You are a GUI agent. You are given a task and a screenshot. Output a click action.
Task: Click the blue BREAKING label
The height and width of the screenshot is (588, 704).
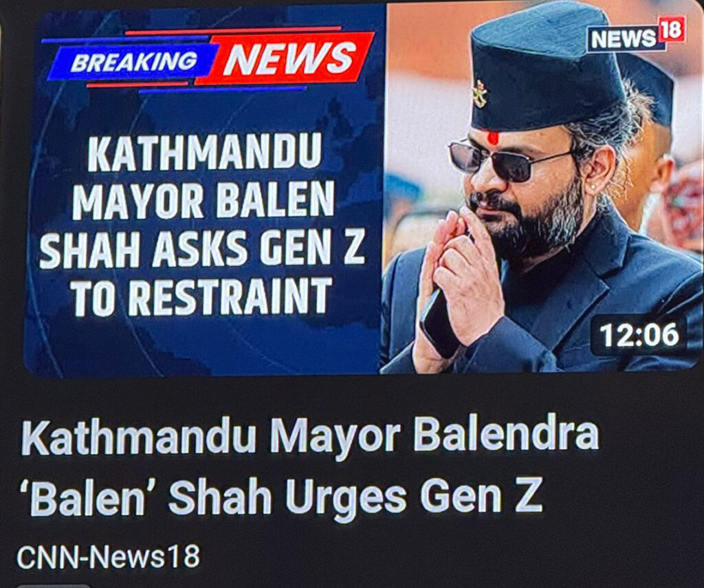coord(134,62)
